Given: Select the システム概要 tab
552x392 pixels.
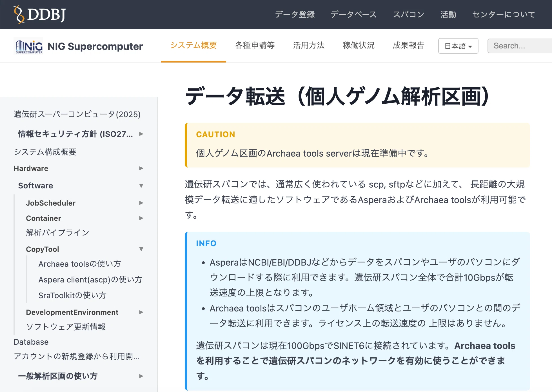Looking at the screenshot, I should [x=193, y=46].
